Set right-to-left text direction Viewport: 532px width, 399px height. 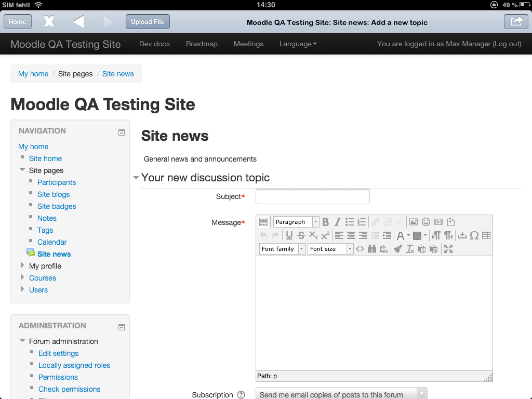coord(448,235)
